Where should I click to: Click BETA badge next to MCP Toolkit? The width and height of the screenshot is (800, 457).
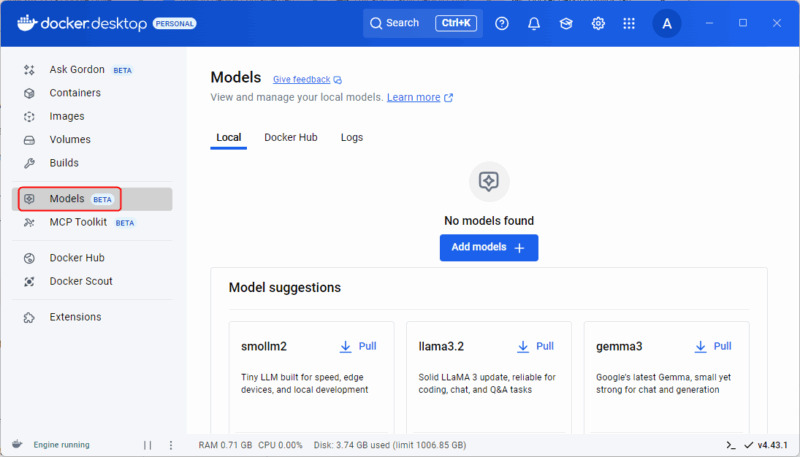click(125, 223)
